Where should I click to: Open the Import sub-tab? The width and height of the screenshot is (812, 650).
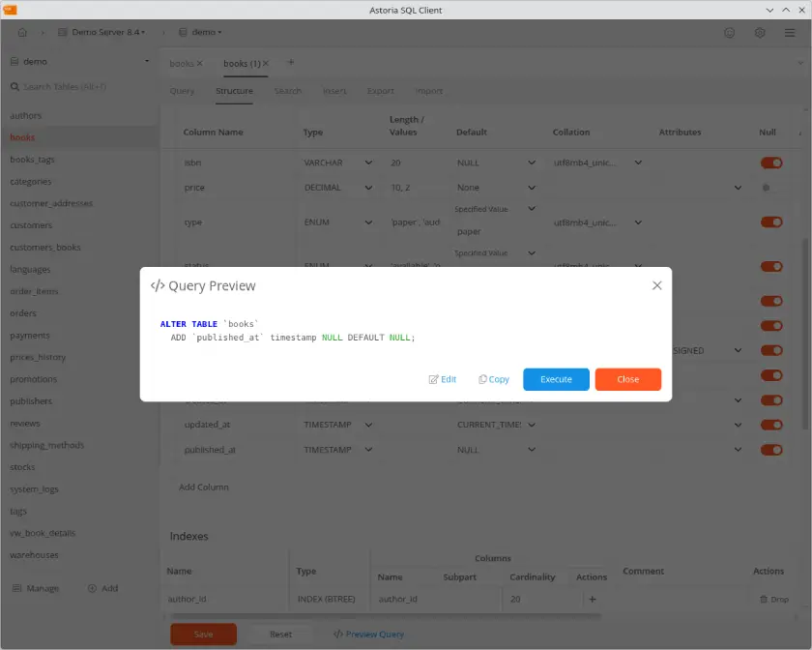click(428, 91)
